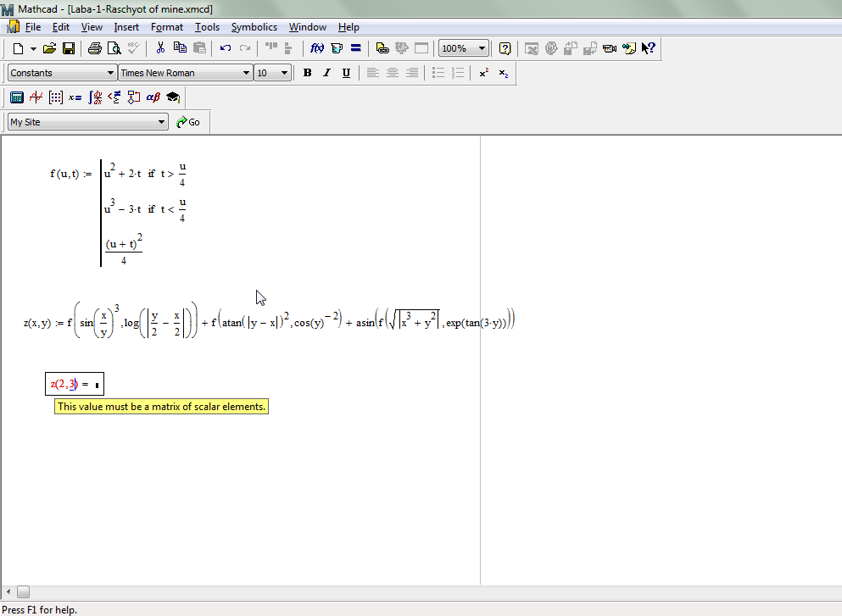Screen dimensions: 842x616
Task: Open the Calculus toolbar palette
Action: coord(95,97)
